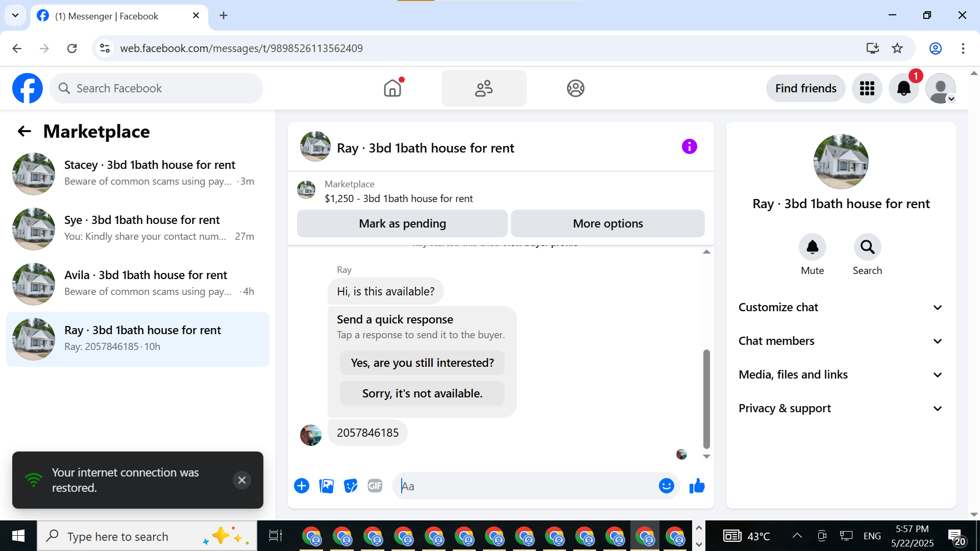Close the Messenger Facebook tab

[196, 16]
